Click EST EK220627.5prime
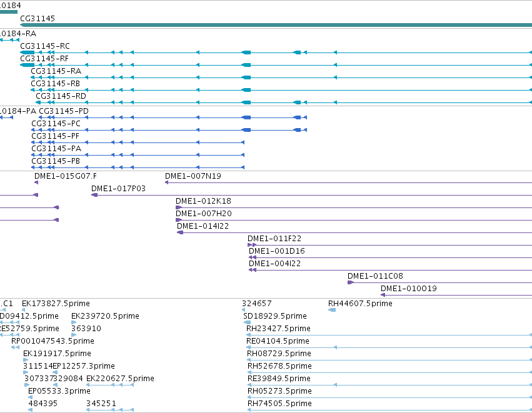 pos(121,379)
